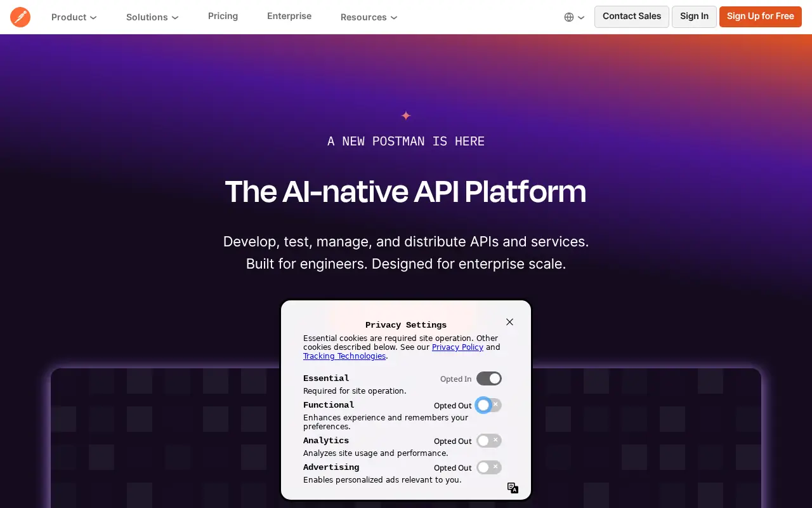
Task: Click the "Privacy Settings" dialog title
Action: pyautogui.click(x=406, y=325)
